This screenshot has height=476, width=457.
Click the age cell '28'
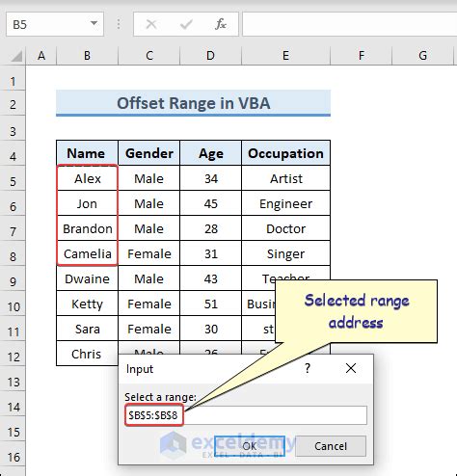210,228
